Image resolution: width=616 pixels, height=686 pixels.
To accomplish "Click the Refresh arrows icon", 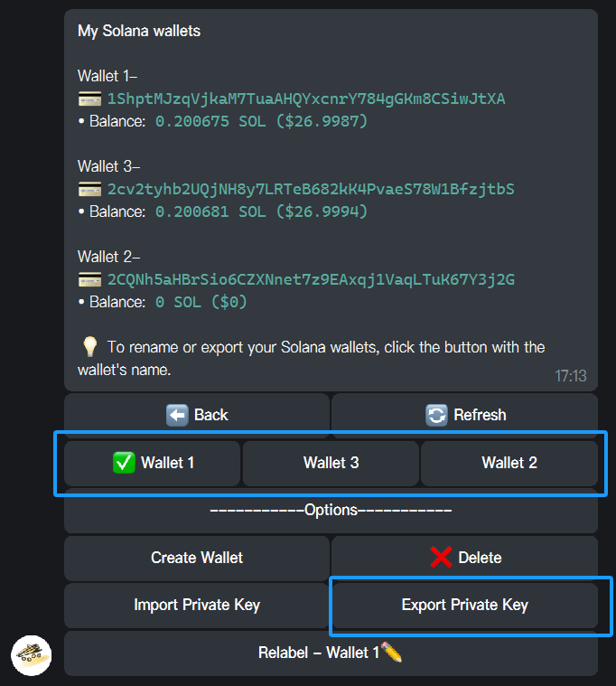I will point(436,415).
